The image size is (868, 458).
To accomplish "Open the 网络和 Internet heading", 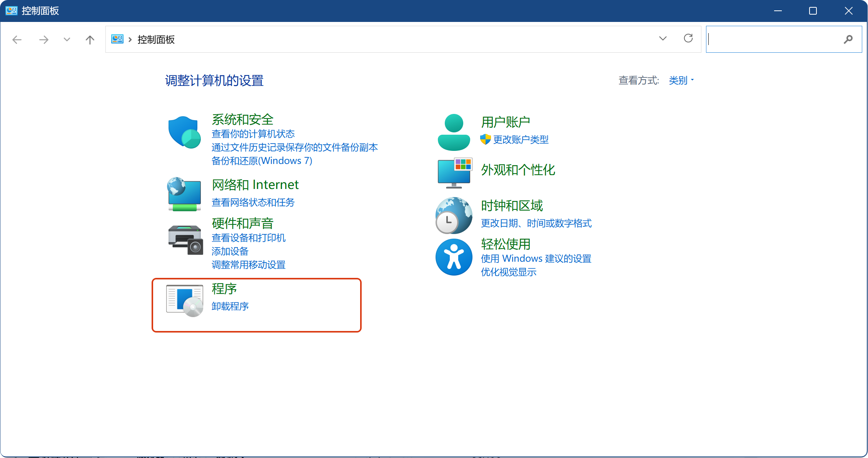I will (x=255, y=185).
